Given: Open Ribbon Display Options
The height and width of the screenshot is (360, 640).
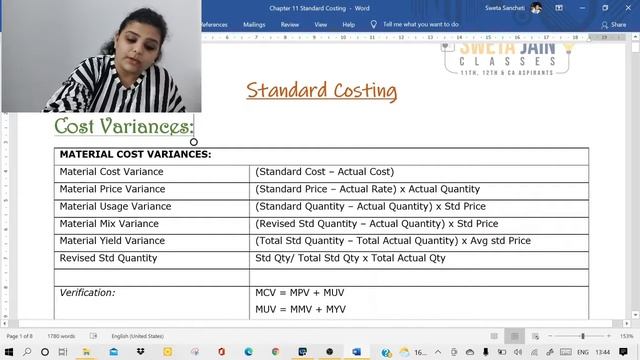Looking at the screenshot, I should (559, 8).
